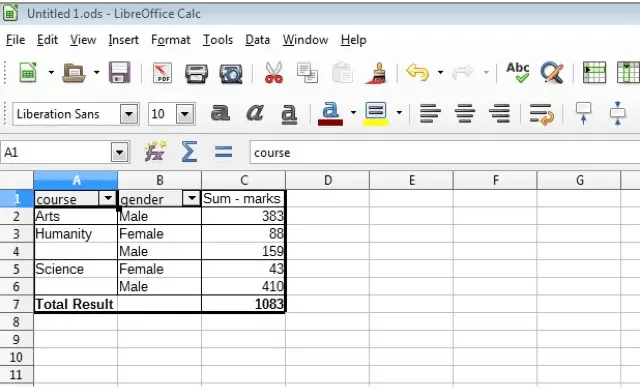Viewport: 640px width, 390px height.
Task: Click the Sum sigma icon
Action: (189, 152)
